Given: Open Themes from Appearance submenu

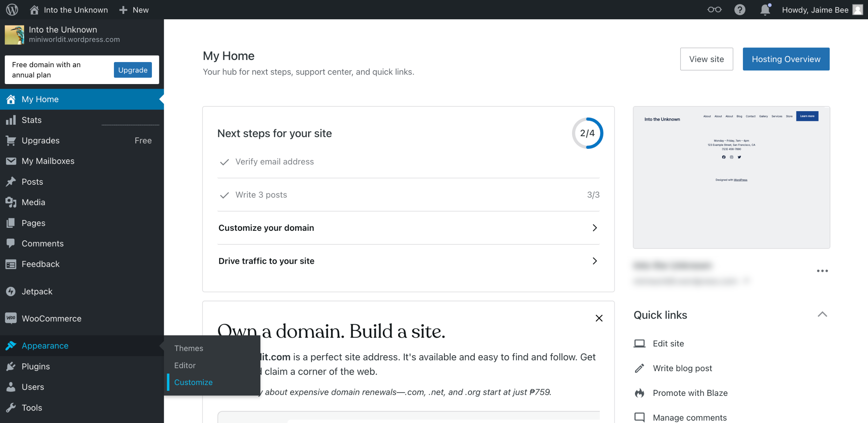Looking at the screenshot, I should pos(189,348).
